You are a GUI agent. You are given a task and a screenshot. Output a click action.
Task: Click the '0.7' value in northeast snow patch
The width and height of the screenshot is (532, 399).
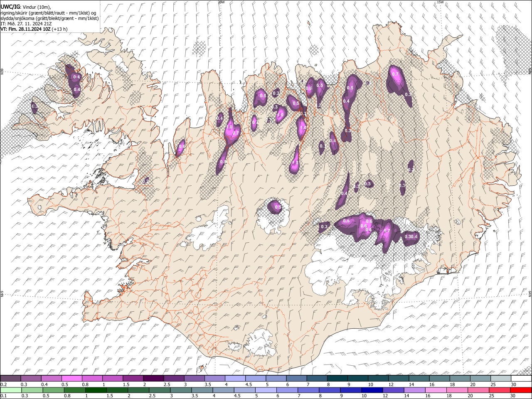point(395,74)
